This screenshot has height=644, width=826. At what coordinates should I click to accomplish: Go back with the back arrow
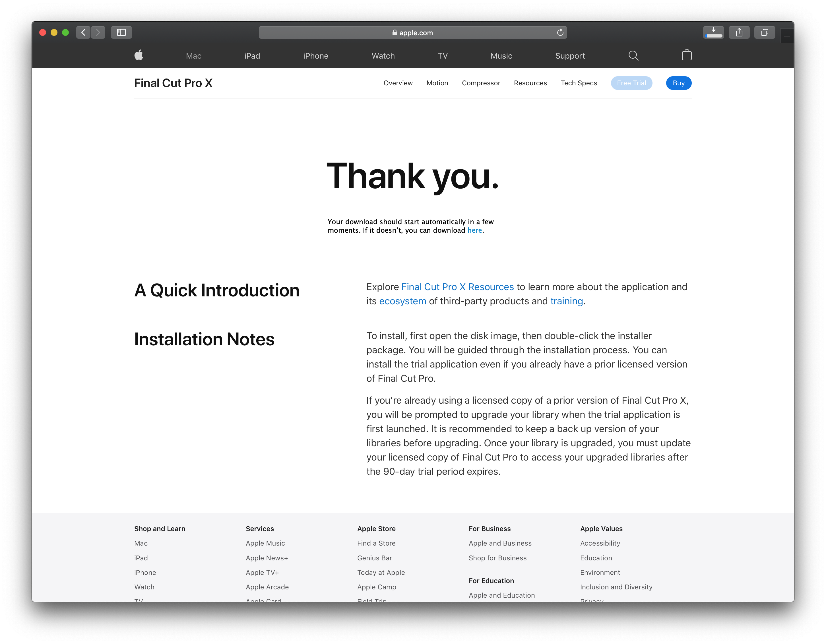tap(83, 32)
